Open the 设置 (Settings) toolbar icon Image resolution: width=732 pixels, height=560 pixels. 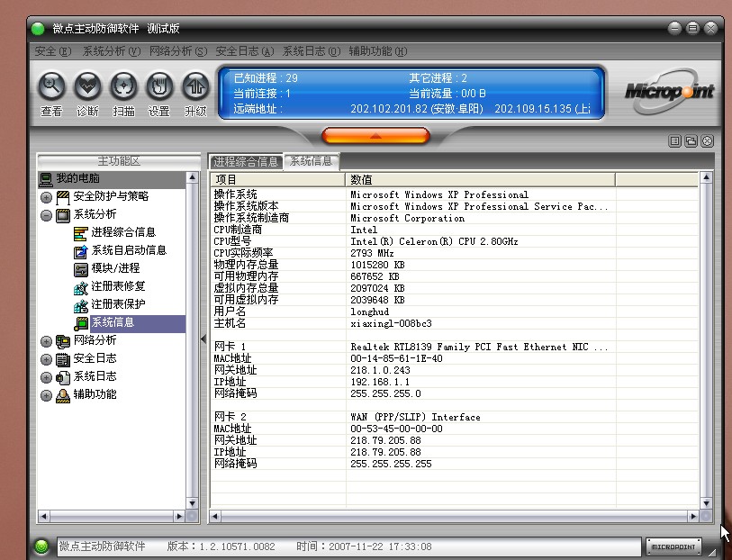159,86
